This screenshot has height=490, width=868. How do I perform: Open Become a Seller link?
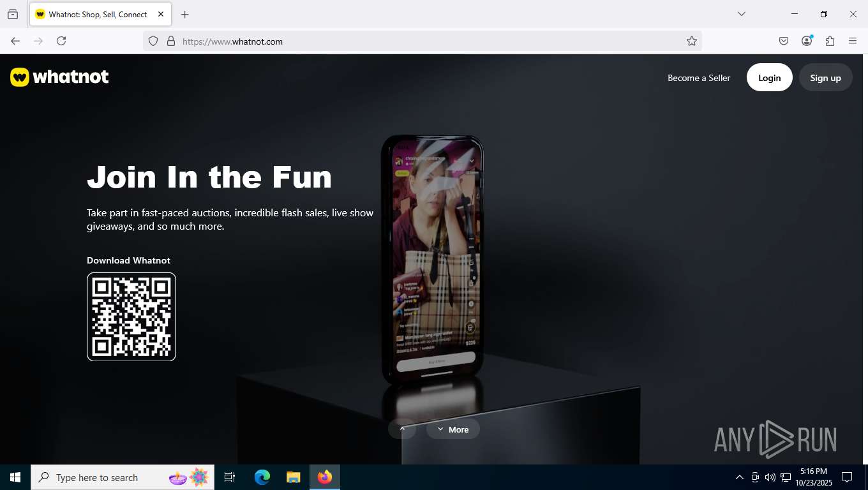[x=699, y=78]
